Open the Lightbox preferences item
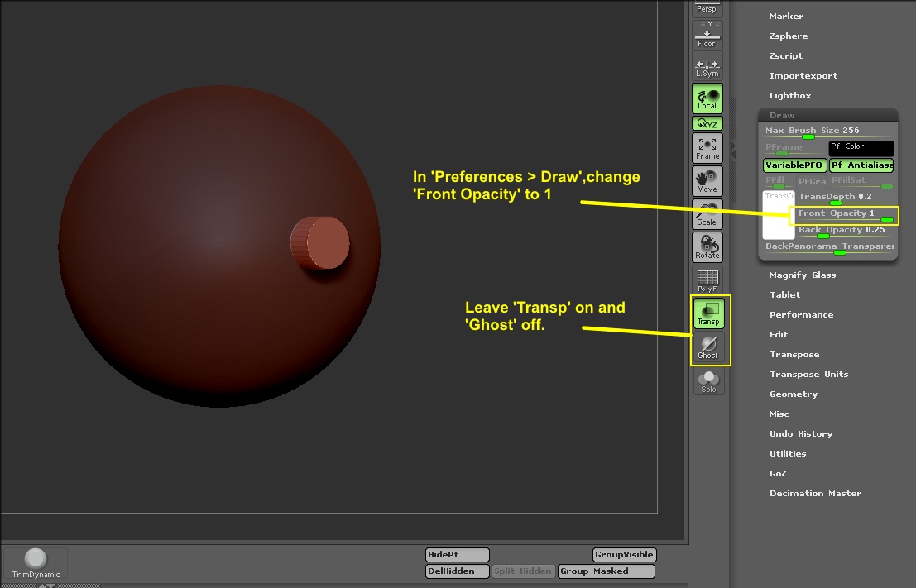 pyautogui.click(x=790, y=96)
